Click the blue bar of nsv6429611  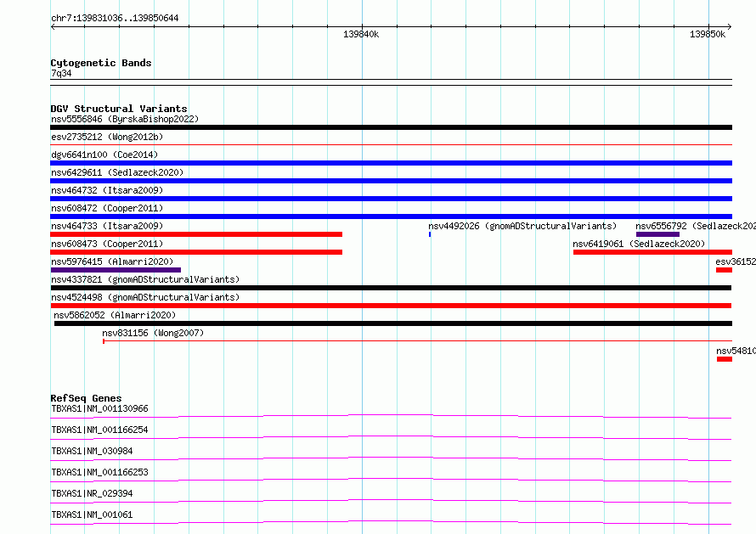[x=391, y=181]
